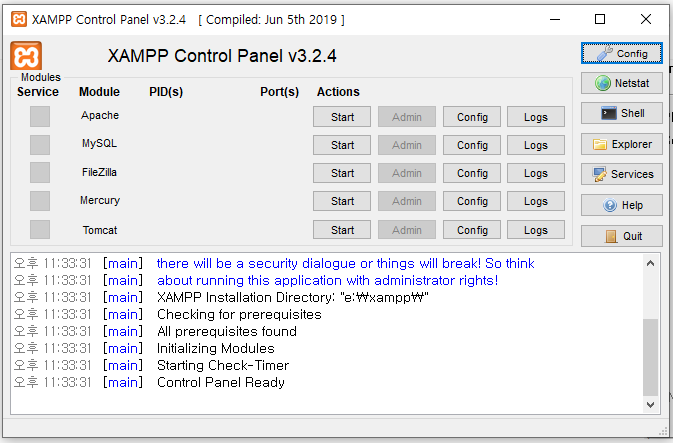View MySQL Logs

point(536,145)
